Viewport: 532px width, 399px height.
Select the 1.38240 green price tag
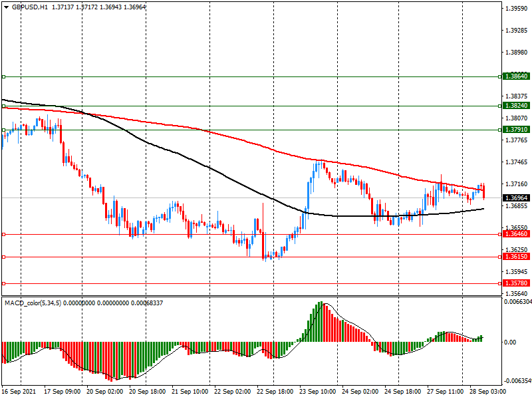(516, 106)
